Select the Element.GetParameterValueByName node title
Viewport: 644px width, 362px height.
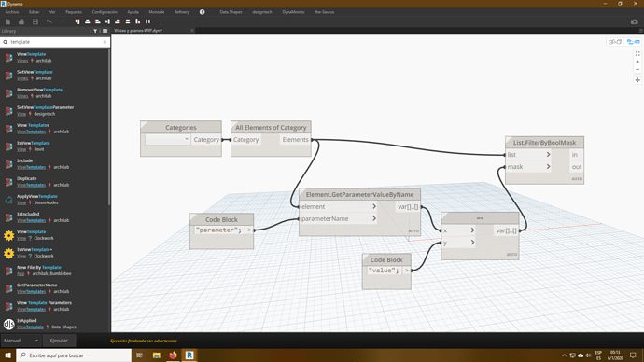pos(359,195)
